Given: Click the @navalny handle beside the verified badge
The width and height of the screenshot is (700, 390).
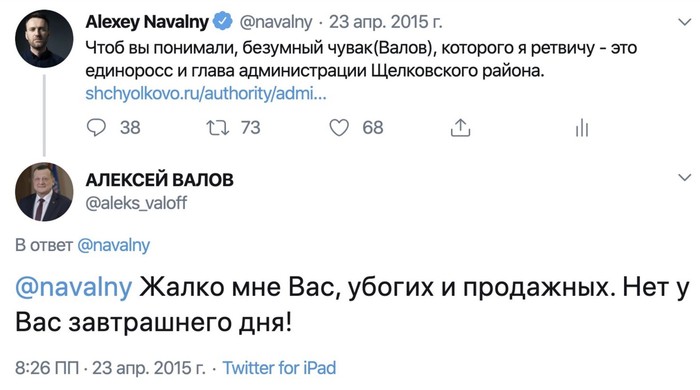Looking at the screenshot, I should coord(275,22).
